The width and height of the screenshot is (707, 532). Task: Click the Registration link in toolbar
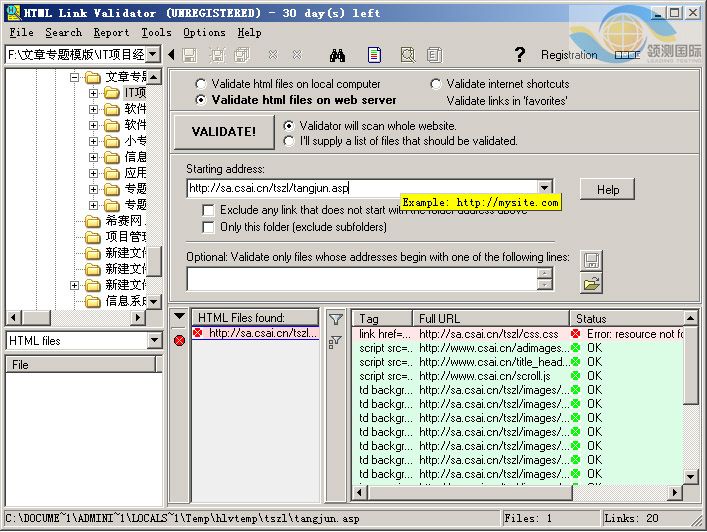point(569,55)
